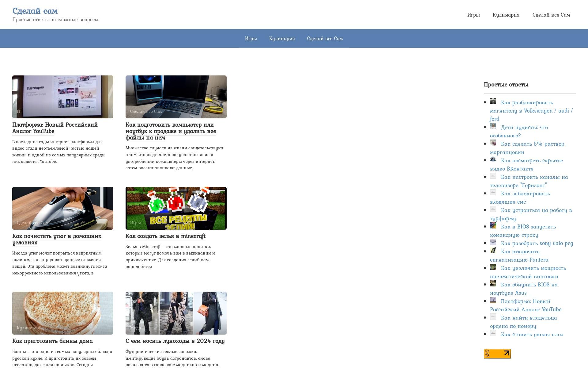
Task: Click placeholder icon beside 'заблокировать входящие смс'
Action: point(493,192)
